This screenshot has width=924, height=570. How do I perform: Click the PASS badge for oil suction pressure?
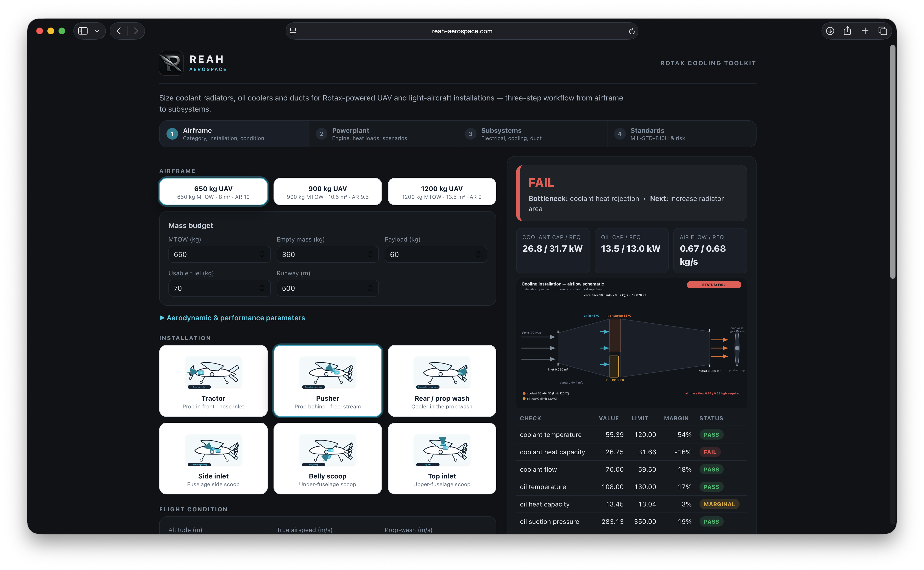click(x=711, y=521)
